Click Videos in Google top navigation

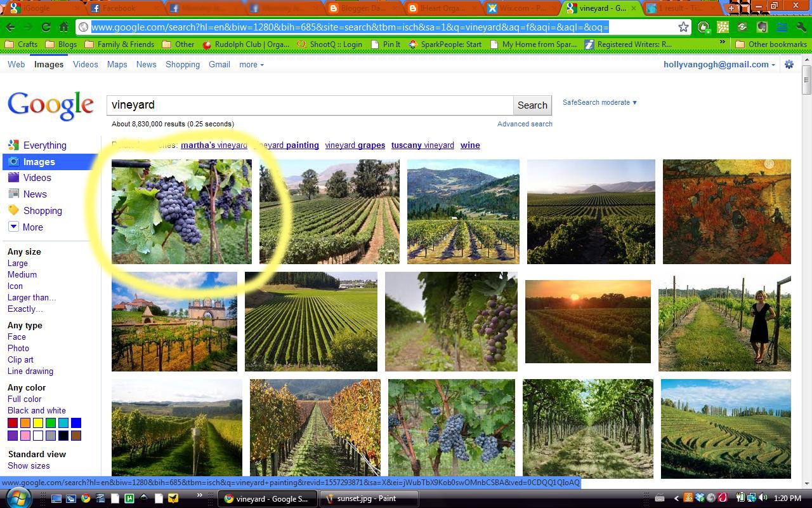pyautogui.click(x=86, y=65)
